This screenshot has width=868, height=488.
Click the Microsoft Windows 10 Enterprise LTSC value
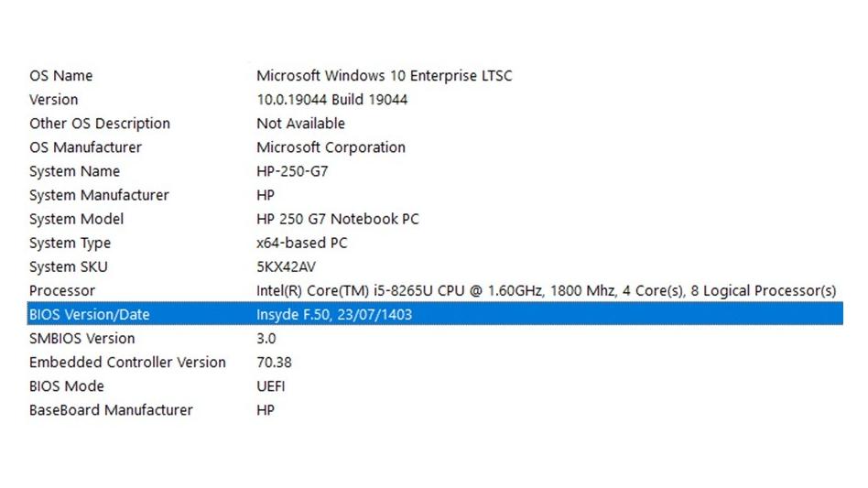point(384,76)
